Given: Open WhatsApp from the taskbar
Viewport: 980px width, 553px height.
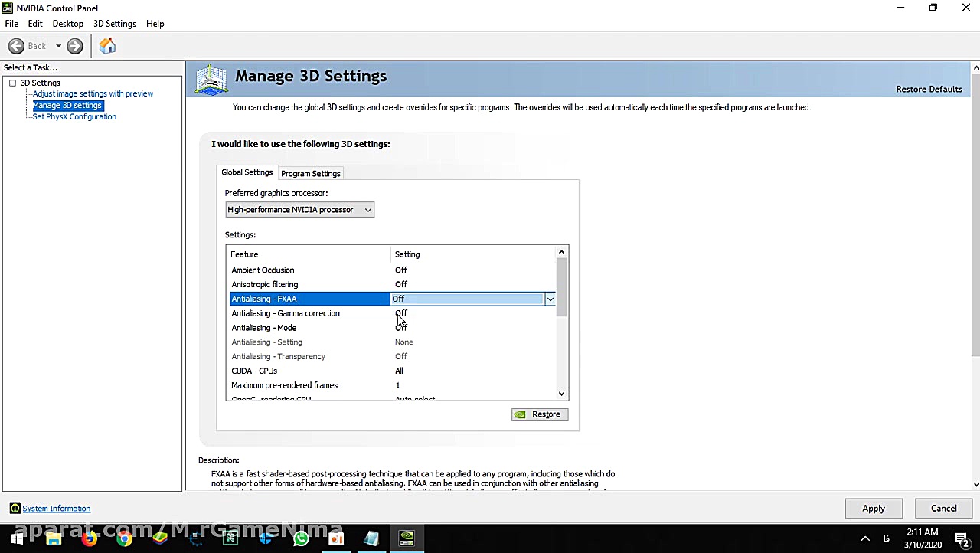Looking at the screenshot, I should (x=301, y=538).
